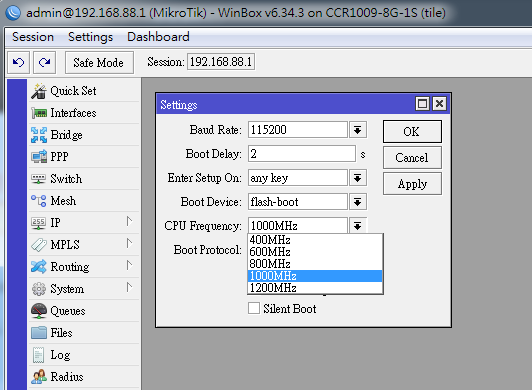Image resolution: width=532 pixels, height=390 pixels.
Task: Click the Boot Device flash-boot field
Action: pyautogui.click(x=298, y=202)
